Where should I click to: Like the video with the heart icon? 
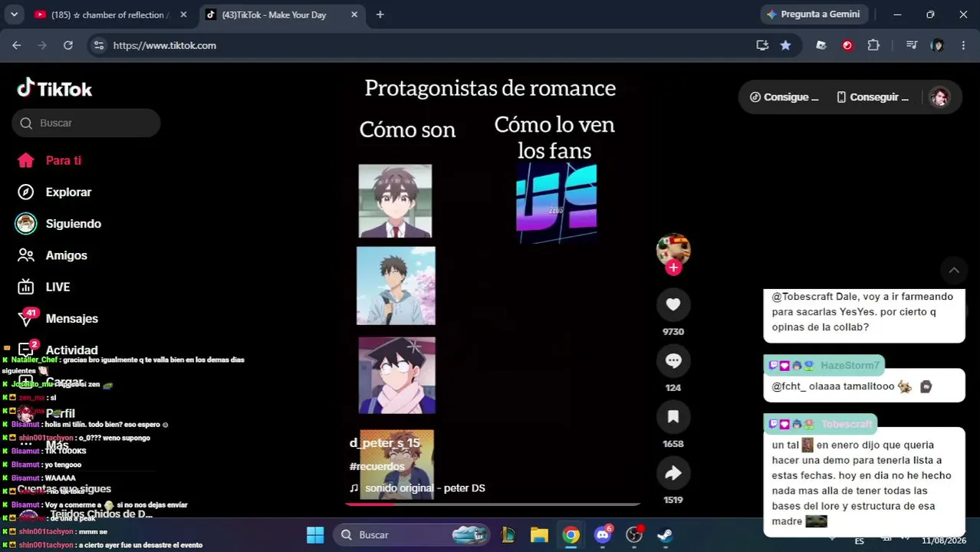pyautogui.click(x=673, y=304)
